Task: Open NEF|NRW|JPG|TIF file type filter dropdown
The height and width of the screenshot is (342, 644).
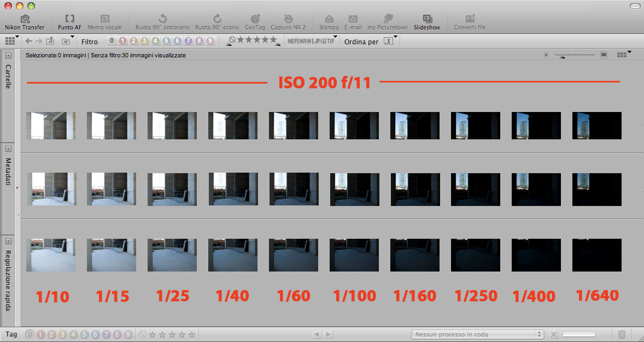Action: (312, 40)
